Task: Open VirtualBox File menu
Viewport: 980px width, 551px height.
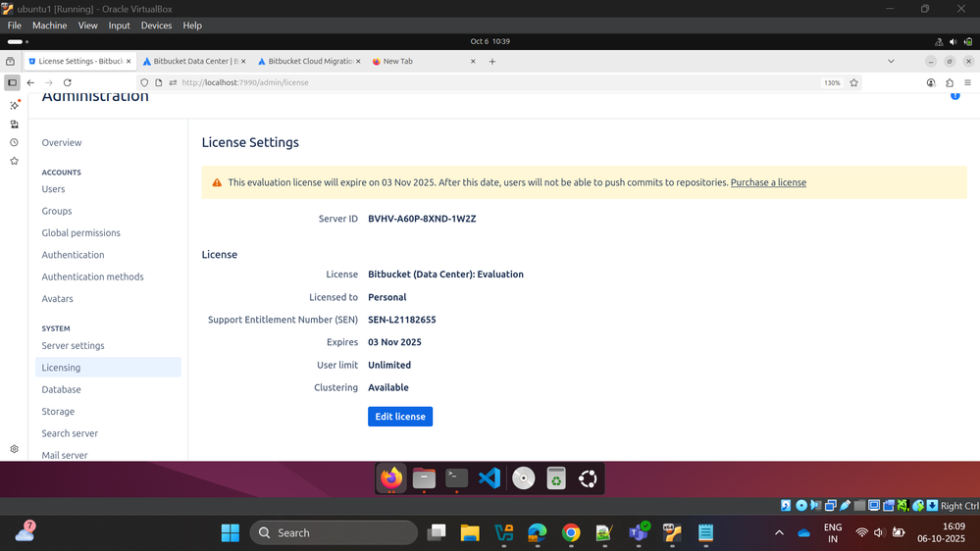Action: (15, 25)
